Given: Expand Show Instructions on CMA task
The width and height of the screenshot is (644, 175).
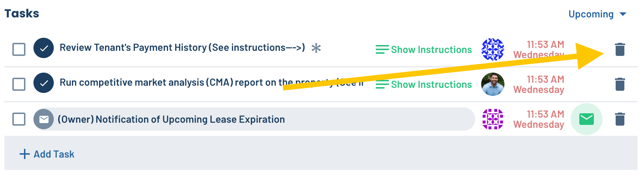Looking at the screenshot, I should (424, 84).
